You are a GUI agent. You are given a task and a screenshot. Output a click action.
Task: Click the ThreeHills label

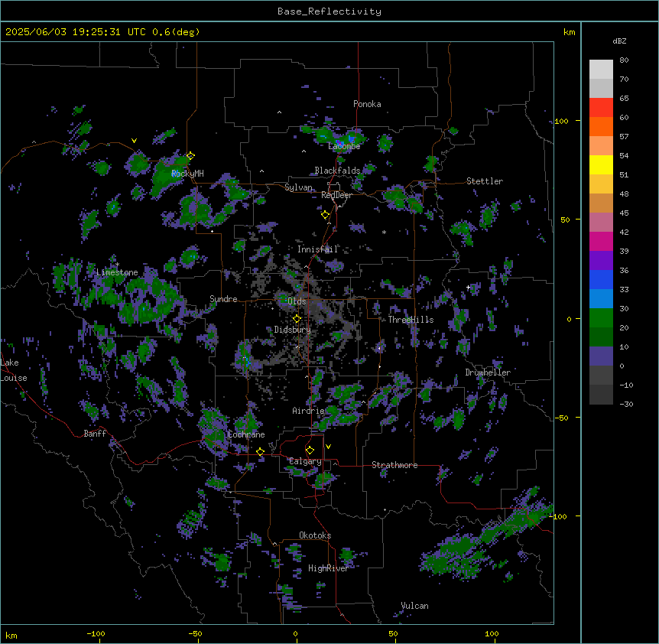411,320
